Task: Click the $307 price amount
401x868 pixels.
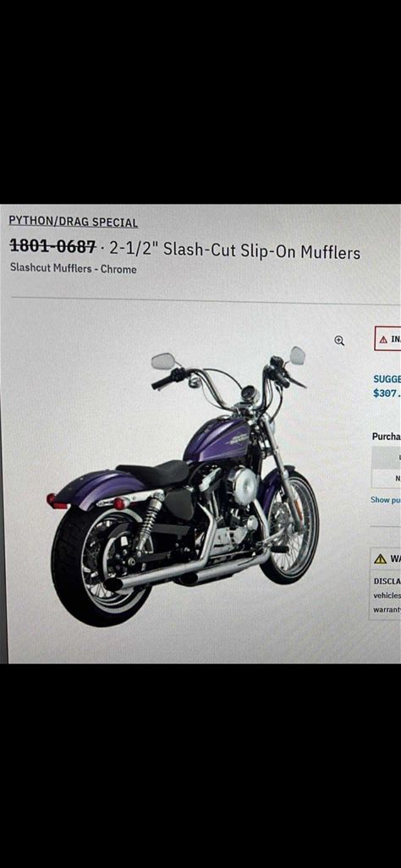Action: click(387, 393)
